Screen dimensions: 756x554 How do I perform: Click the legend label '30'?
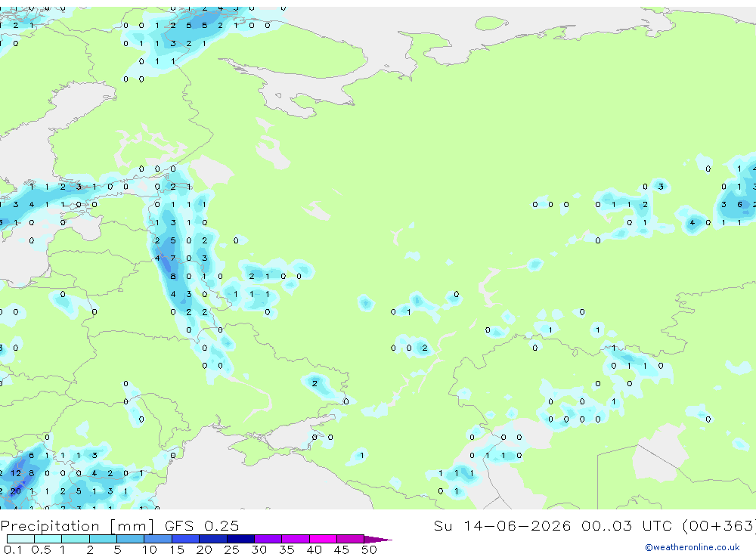coord(259,549)
